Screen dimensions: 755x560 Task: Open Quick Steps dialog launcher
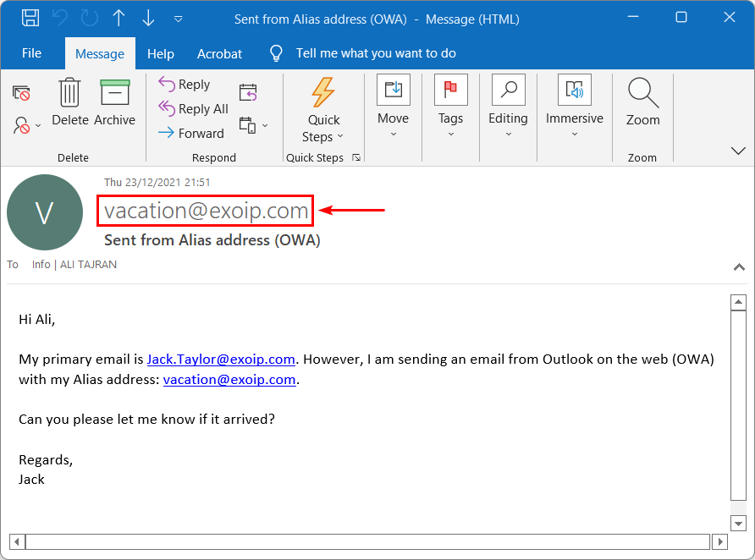tap(356, 158)
